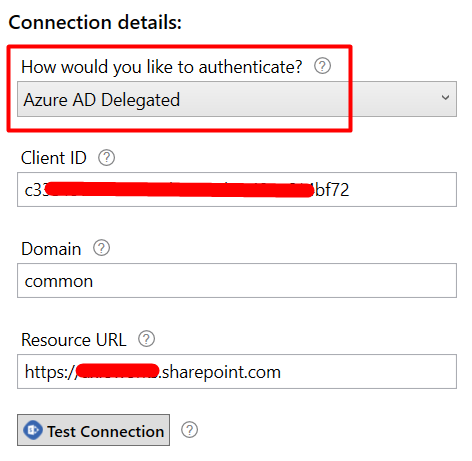
Task: View help info for Resource URL
Action: pos(146,339)
